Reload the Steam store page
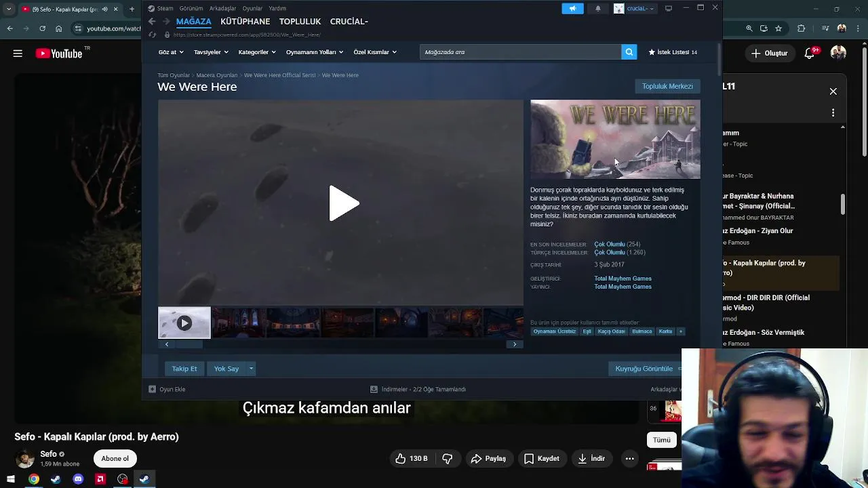This screenshot has height=488, width=868. (152, 35)
